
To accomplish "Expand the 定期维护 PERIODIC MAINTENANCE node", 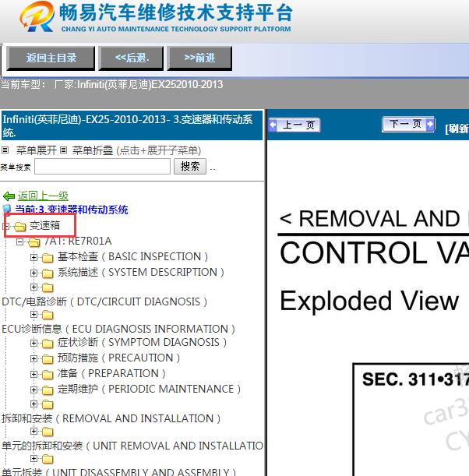I will tap(33, 390).
